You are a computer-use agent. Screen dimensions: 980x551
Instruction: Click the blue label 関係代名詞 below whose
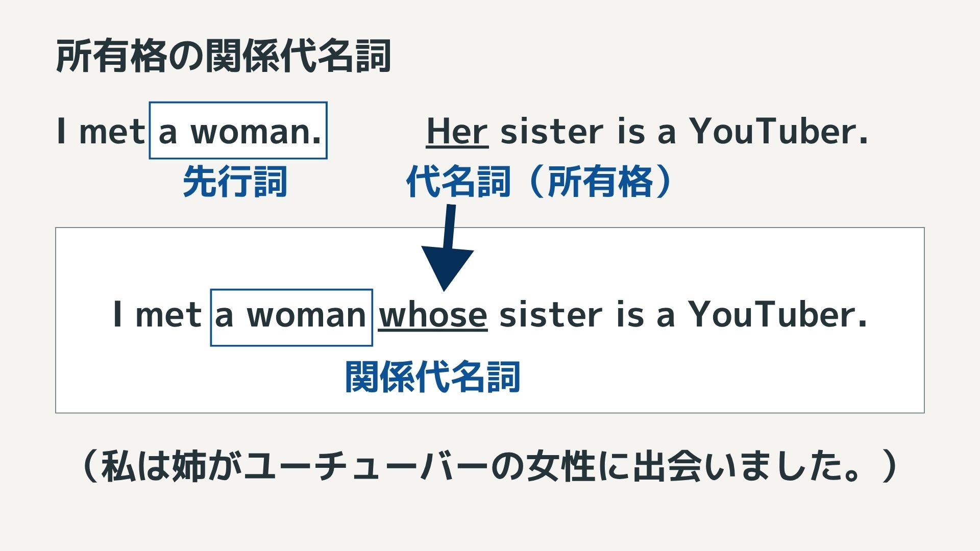coord(433,377)
